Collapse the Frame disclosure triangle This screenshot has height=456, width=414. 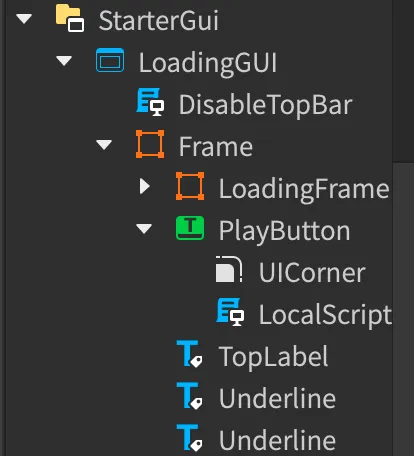pos(104,145)
